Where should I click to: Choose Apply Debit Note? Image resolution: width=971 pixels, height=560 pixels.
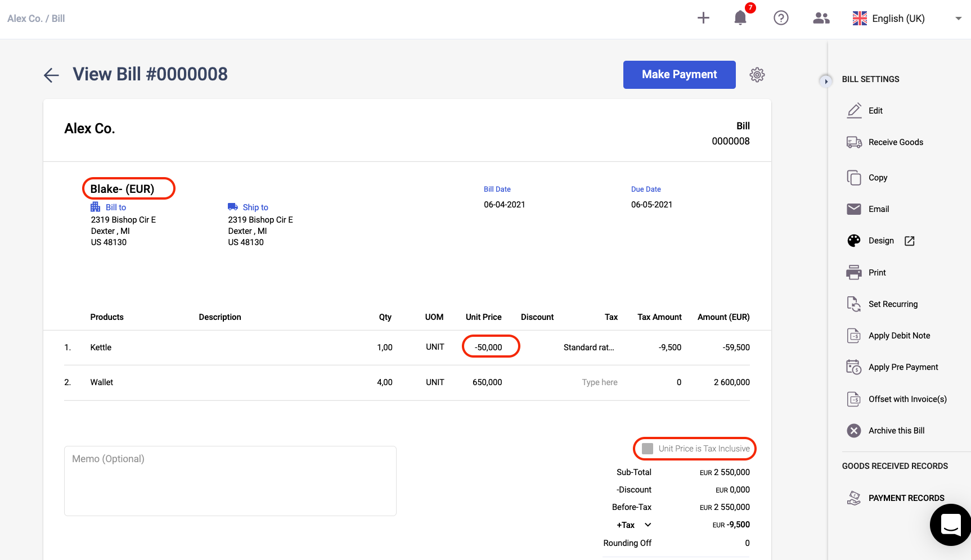(x=899, y=336)
